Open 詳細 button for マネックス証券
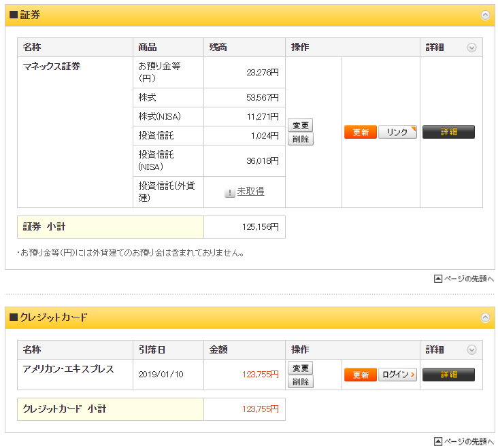Screen dimensions: 498x448 tap(448, 132)
